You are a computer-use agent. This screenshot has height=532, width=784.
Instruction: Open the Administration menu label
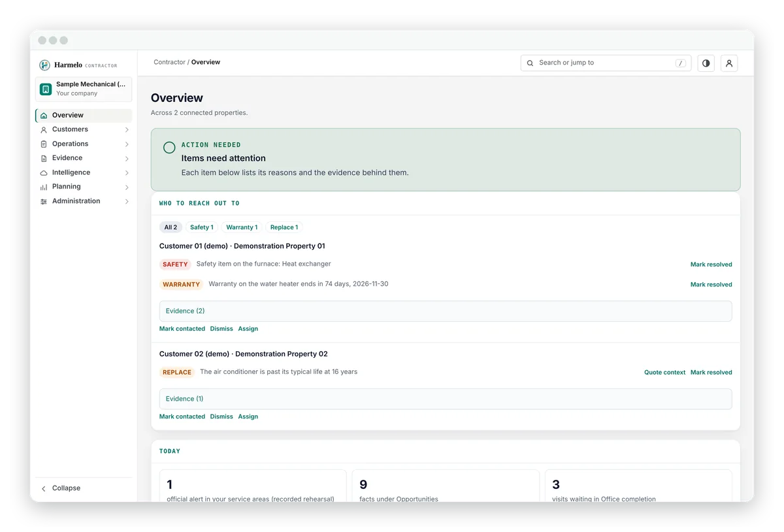click(76, 201)
